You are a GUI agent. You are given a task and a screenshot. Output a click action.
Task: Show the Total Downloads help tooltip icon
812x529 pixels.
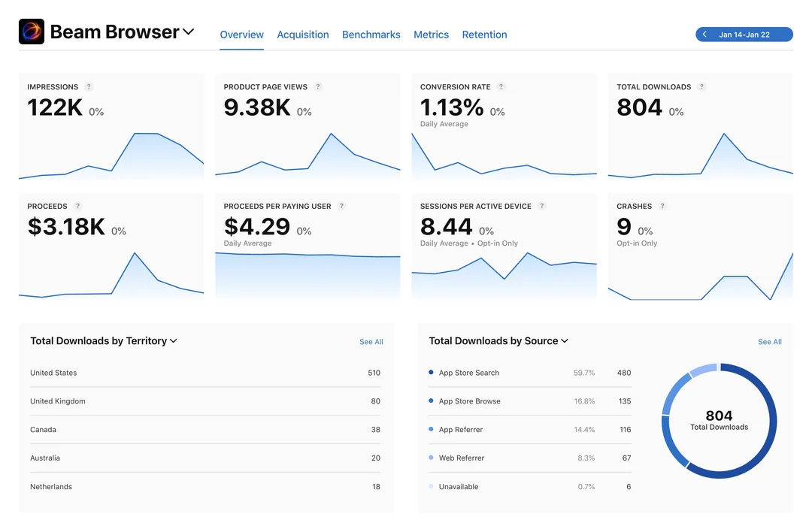coord(701,87)
